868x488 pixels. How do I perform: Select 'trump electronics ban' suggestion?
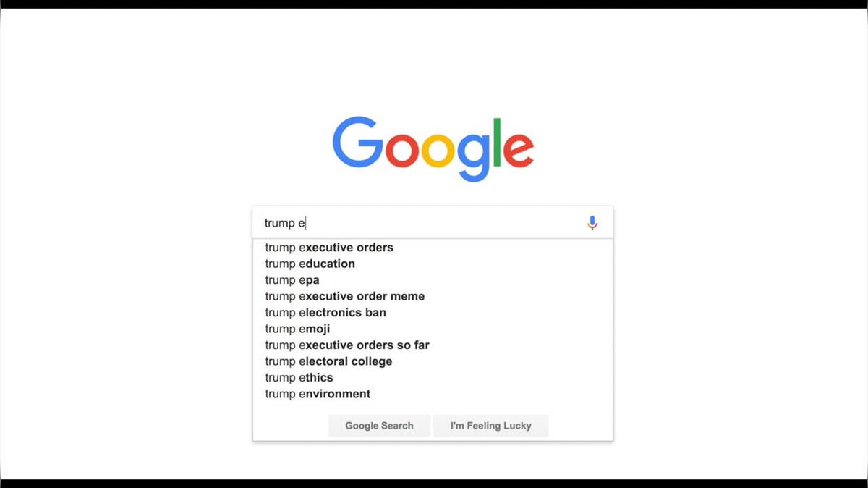[x=433, y=313]
